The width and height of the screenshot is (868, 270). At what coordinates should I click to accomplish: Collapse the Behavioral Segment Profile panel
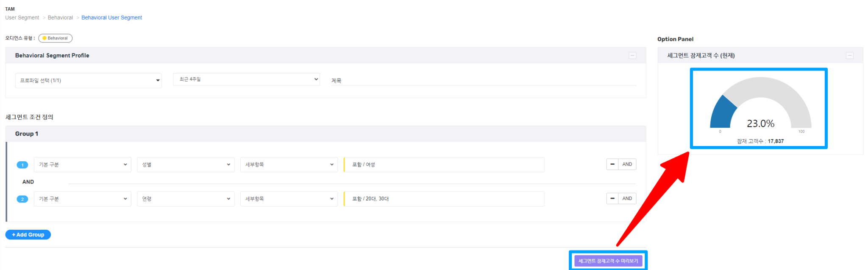[x=632, y=56]
